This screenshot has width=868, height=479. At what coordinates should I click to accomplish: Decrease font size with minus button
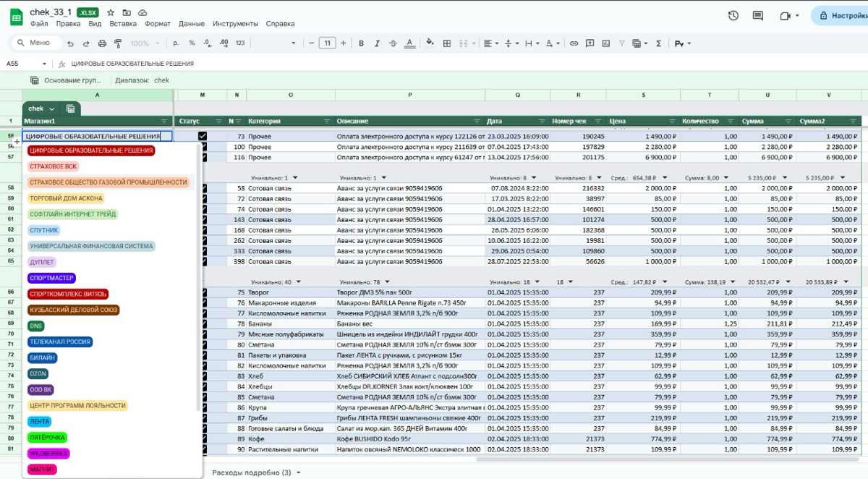coord(313,43)
